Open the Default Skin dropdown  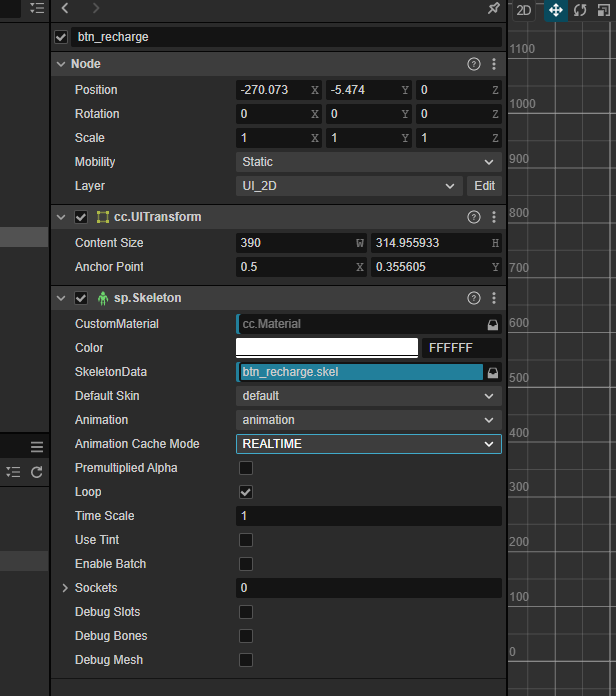(x=369, y=396)
